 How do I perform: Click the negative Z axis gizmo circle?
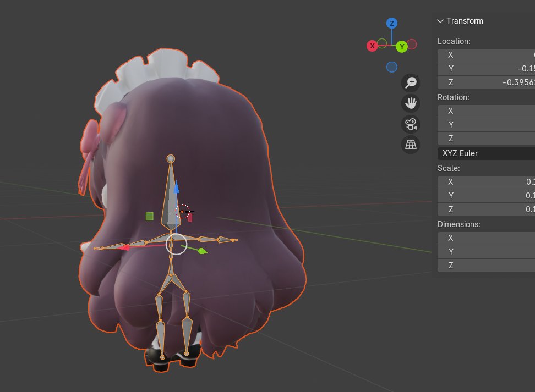pos(392,67)
